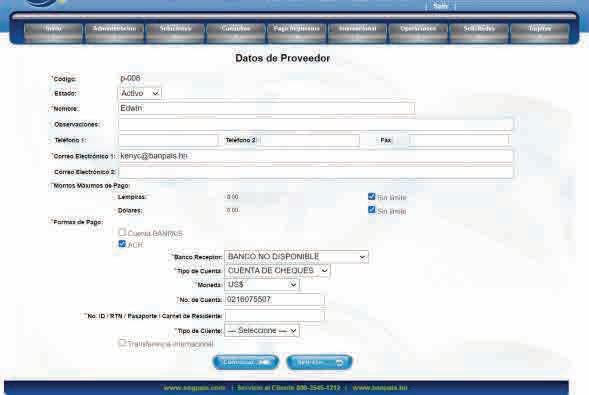Viewport: 589px width, 395px height.
Task: Click the Nombre field containing Edwin
Action: coord(266,109)
